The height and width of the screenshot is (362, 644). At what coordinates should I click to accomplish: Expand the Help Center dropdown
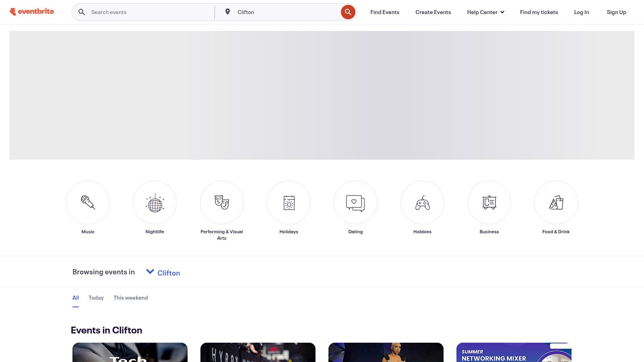point(485,12)
